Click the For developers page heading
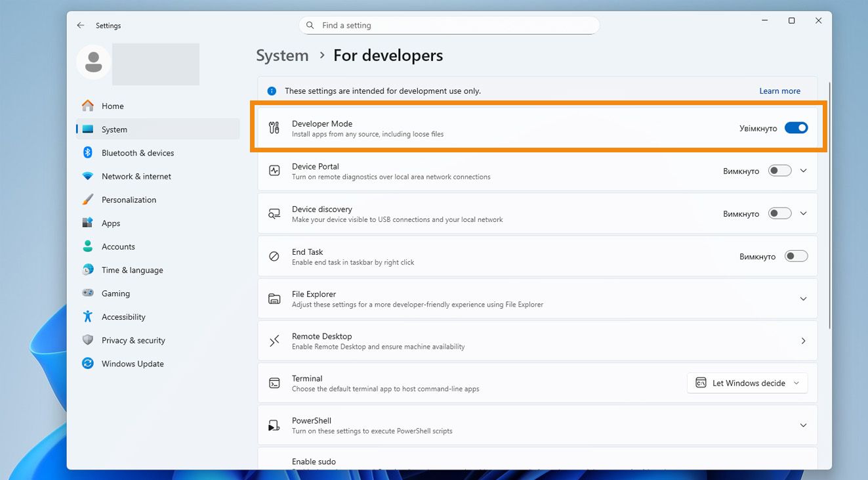Image resolution: width=868 pixels, height=480 pixels. click(388, 56)
